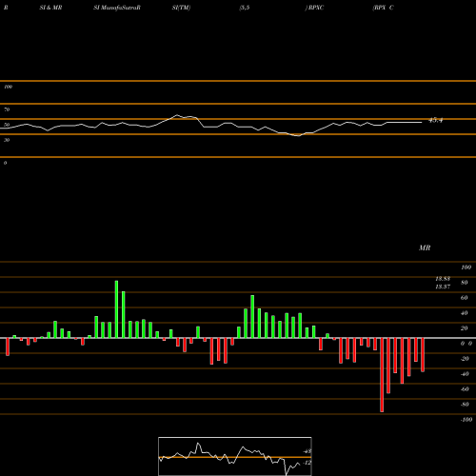Image resolution: width=476 pixels, height=476 pixels.
Task: Click the RPXC ticker label
Action: coord(316,8)
